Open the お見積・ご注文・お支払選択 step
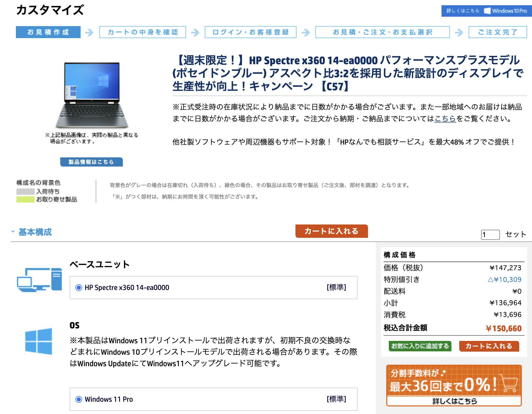The height and width of the screenshot is (414, 532). [383, 32]
